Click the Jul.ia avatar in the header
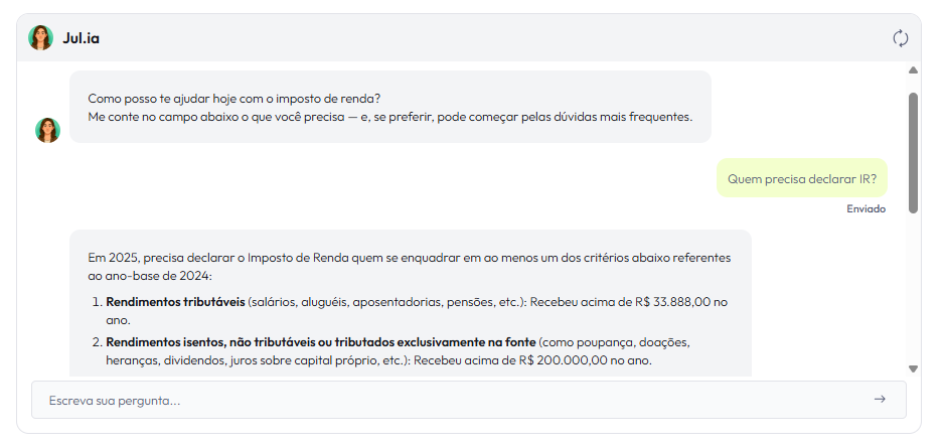The image size is (936, 445). [40, 38]
